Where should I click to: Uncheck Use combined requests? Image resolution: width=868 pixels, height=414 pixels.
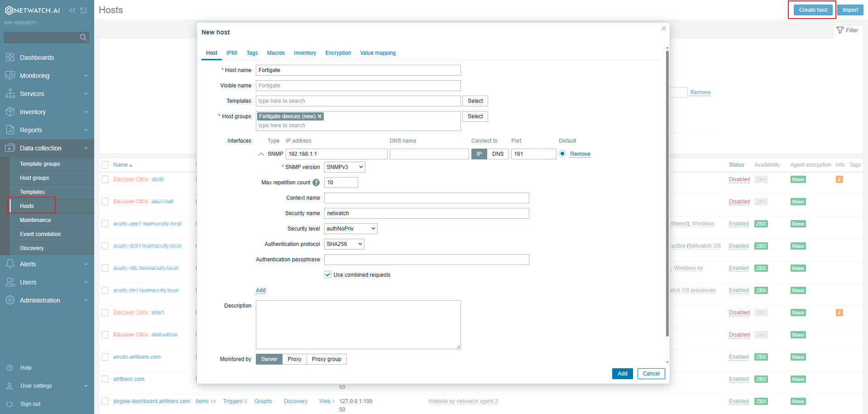point(327,274)
